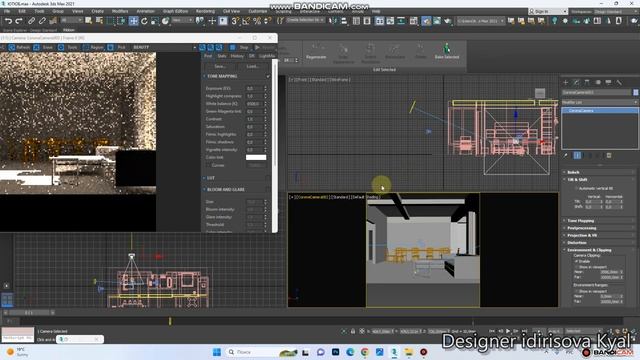Screen dimensions: 640x360
Task: Click Refresh in the Corona frame buffer
Action: [19, 47]
